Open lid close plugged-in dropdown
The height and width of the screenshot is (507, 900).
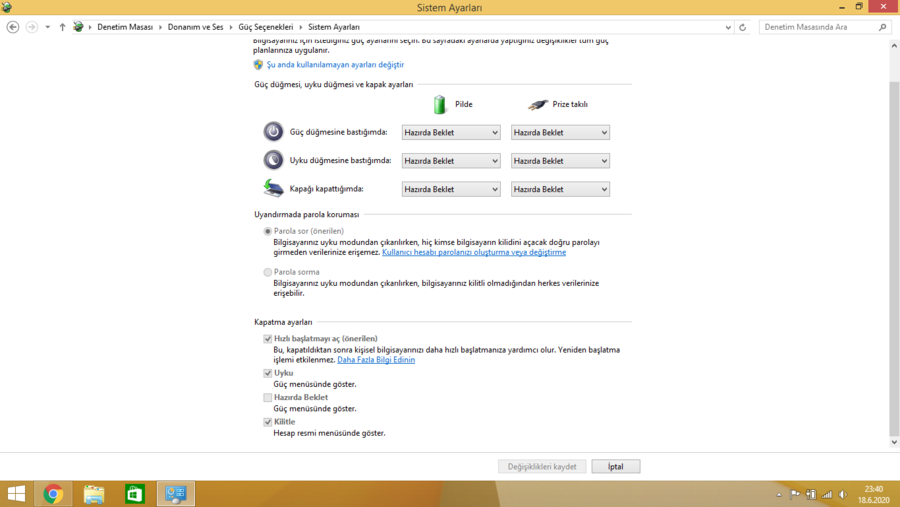560,189
